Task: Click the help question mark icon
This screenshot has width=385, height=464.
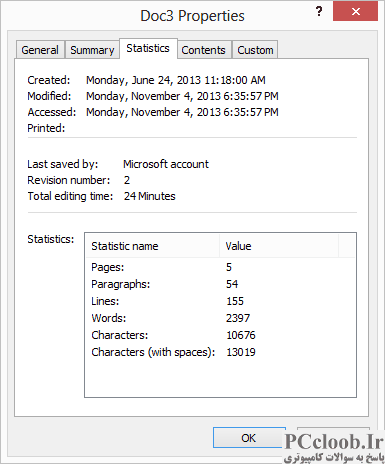Action: (319, 12)
